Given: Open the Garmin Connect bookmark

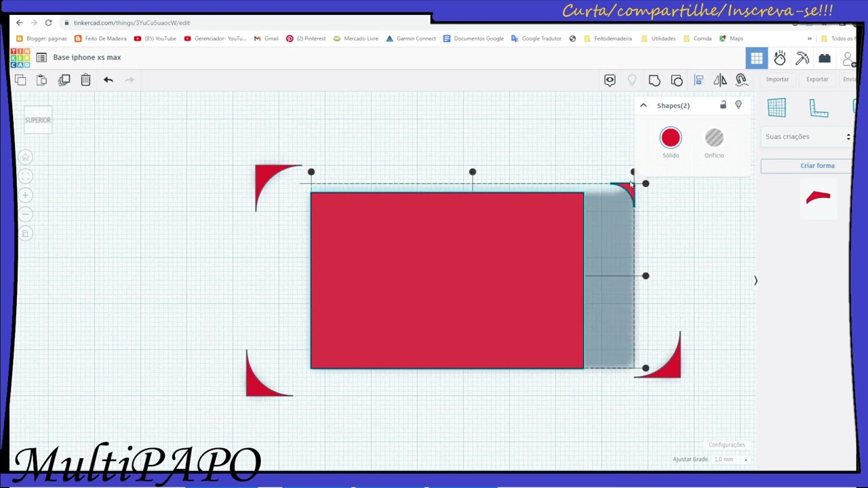Looking at the screenshot, I should point(411,39).
